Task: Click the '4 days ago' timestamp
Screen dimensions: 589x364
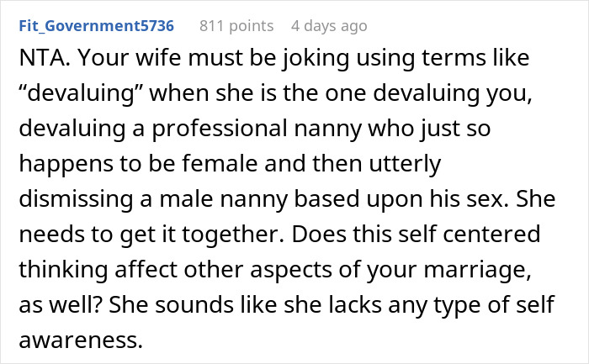Action: (329, 26)
